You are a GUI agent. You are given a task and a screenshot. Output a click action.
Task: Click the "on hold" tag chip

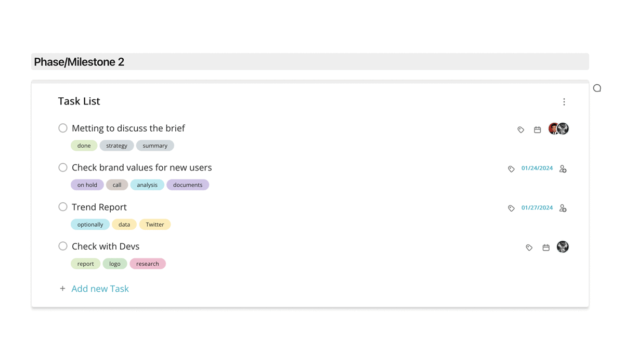coord(87,185)
